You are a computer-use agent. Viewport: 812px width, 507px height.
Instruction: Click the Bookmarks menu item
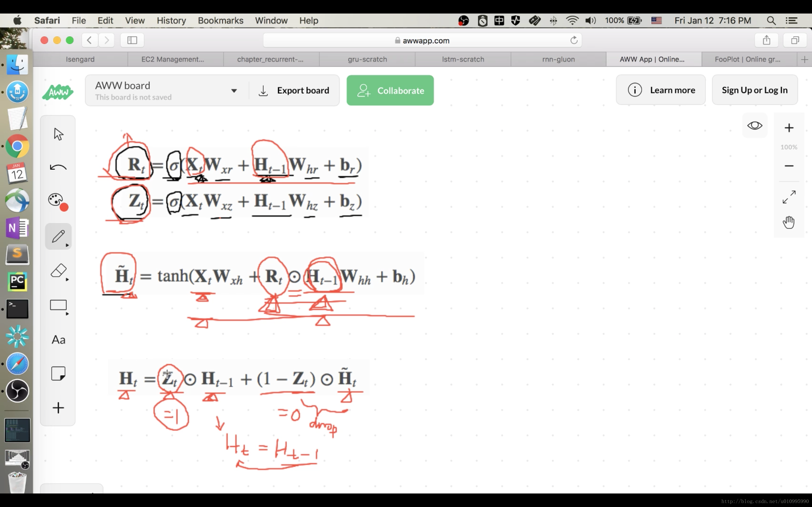pos(220,21)
